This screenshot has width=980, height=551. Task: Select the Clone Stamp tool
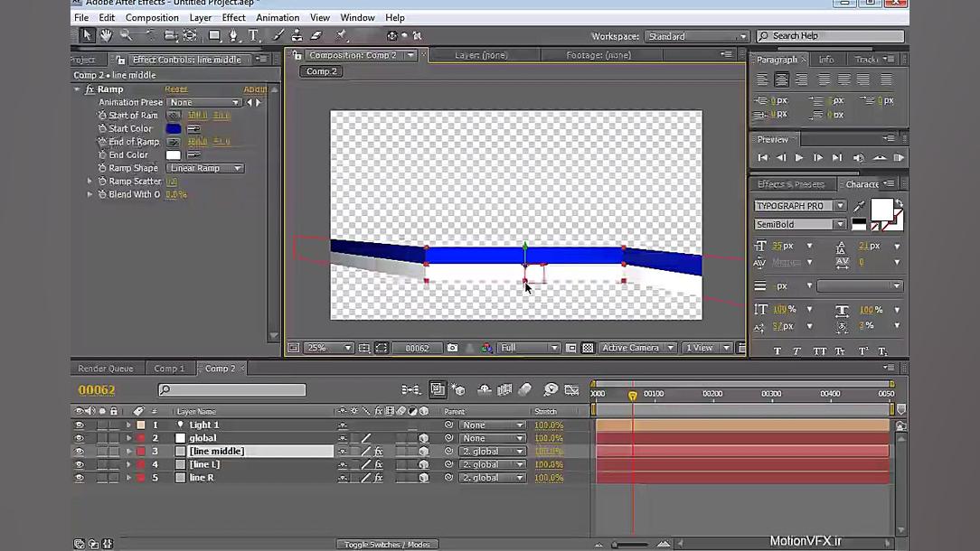tap(297, 35)
